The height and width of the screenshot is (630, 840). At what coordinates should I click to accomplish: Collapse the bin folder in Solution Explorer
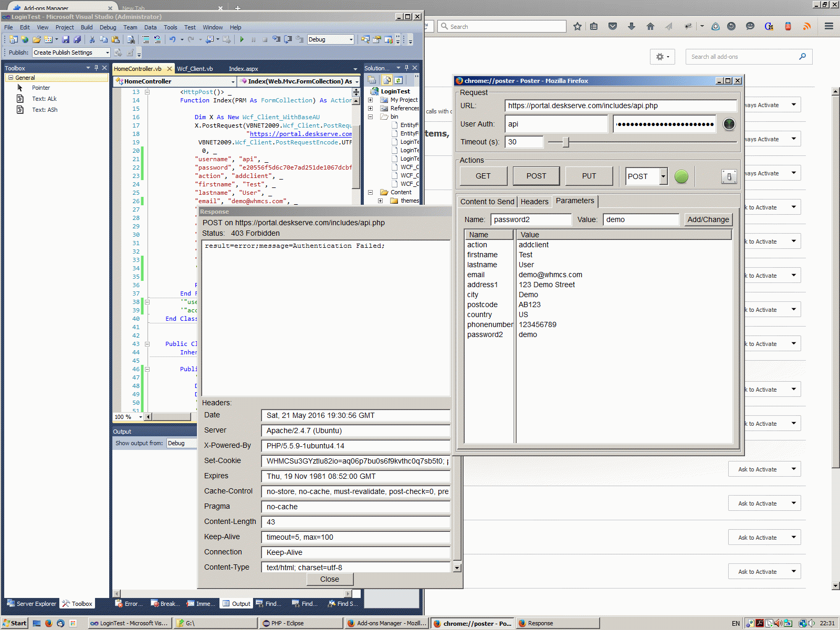click(370, 117)
